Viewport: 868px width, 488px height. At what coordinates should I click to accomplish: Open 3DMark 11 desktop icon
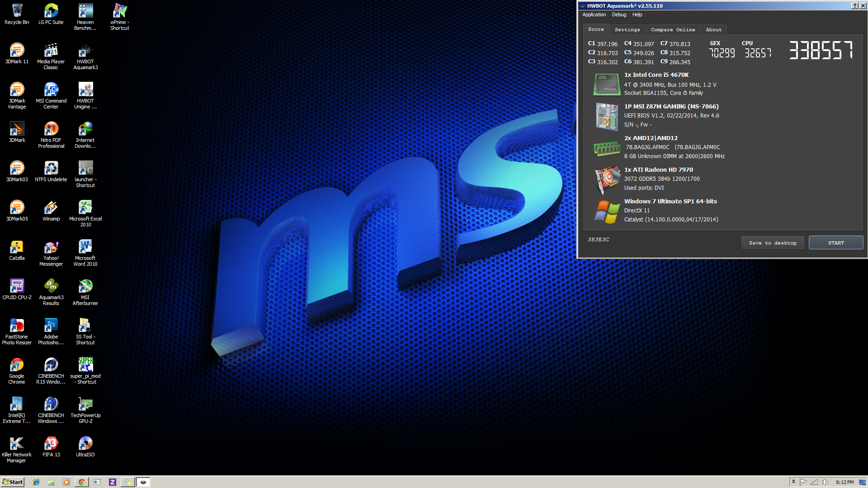(17, 53)
